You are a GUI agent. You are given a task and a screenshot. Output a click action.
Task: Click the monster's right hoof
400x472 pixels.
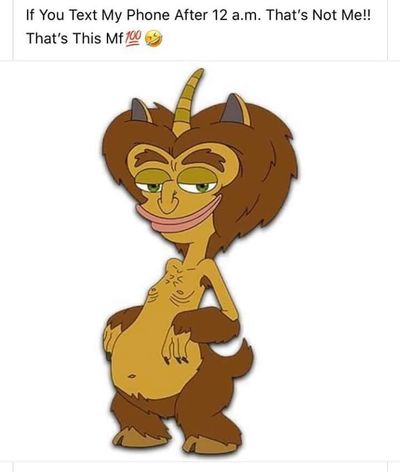(210, 444)
